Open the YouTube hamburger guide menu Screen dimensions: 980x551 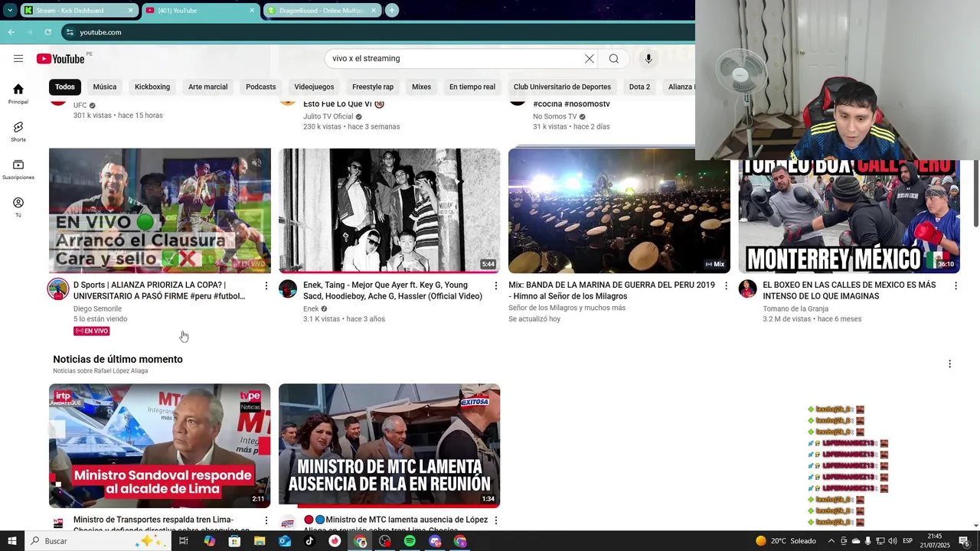18,59
